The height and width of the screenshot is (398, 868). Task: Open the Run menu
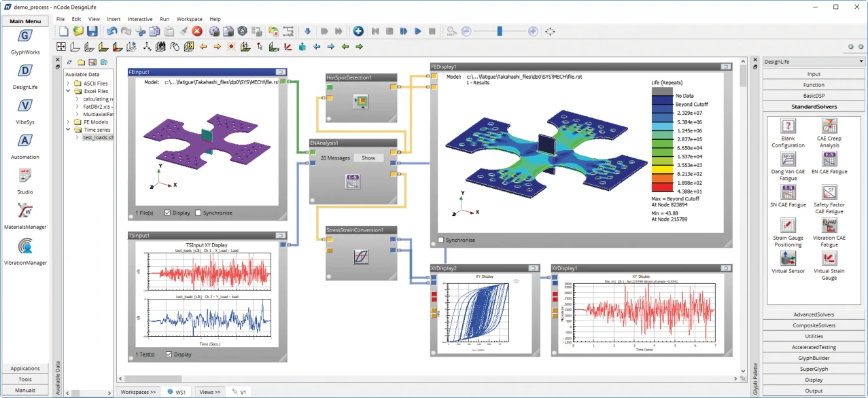pyautogui.click(x=165, y=19)
